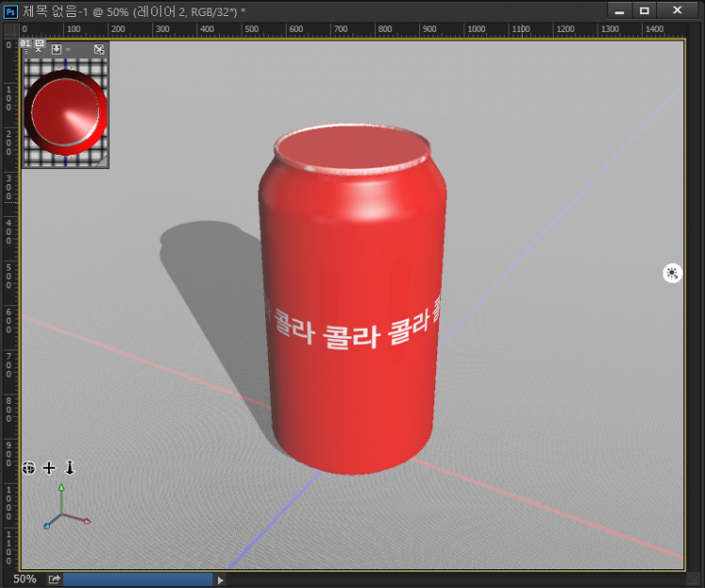The height and width of the screenshot is (588, 705).
Task: Select the Dolly 3D camera icon
Action: (x=69, y=468)
